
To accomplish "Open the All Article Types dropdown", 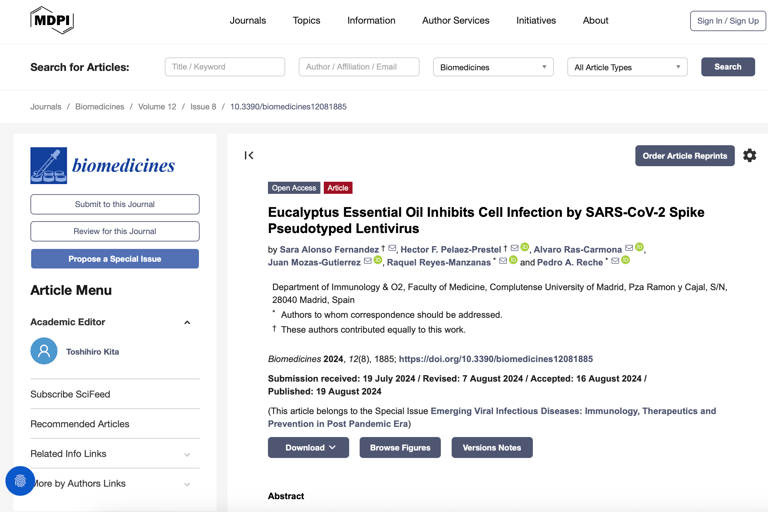I will click(627, 67).
